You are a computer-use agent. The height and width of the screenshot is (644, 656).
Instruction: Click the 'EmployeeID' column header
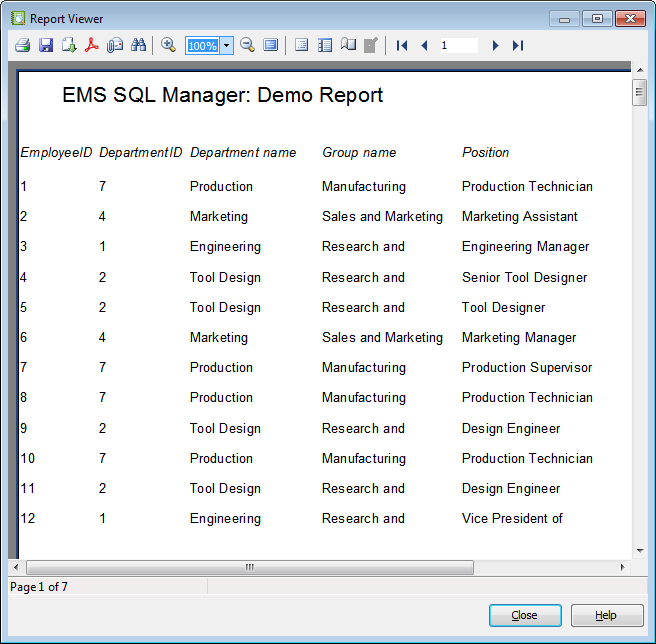(x=56, y=152)
